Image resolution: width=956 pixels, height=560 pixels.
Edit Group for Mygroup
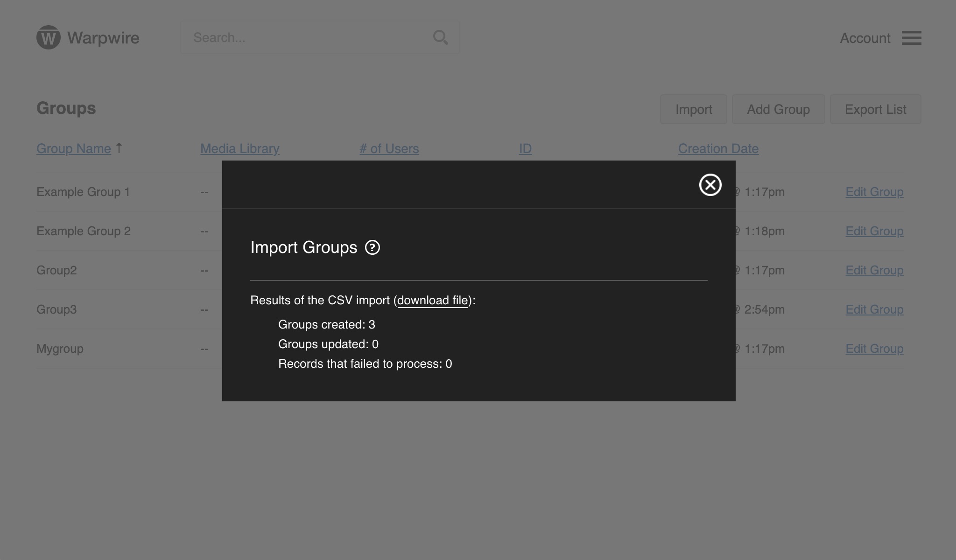[874, 349]
